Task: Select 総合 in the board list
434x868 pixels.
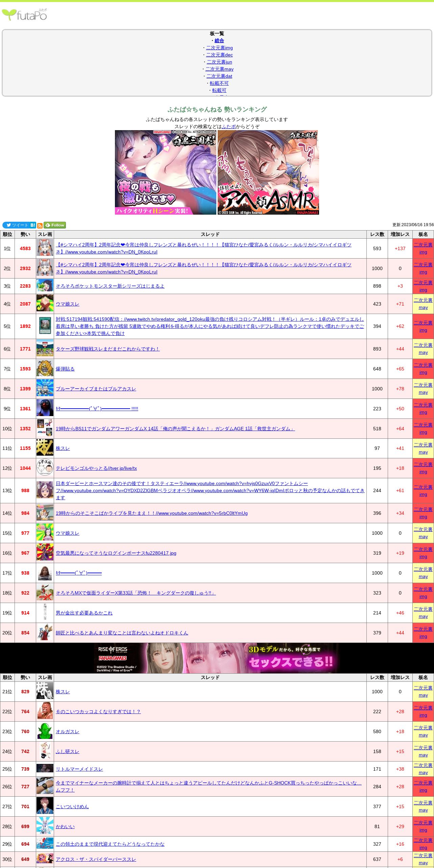Action: point(219,41)
